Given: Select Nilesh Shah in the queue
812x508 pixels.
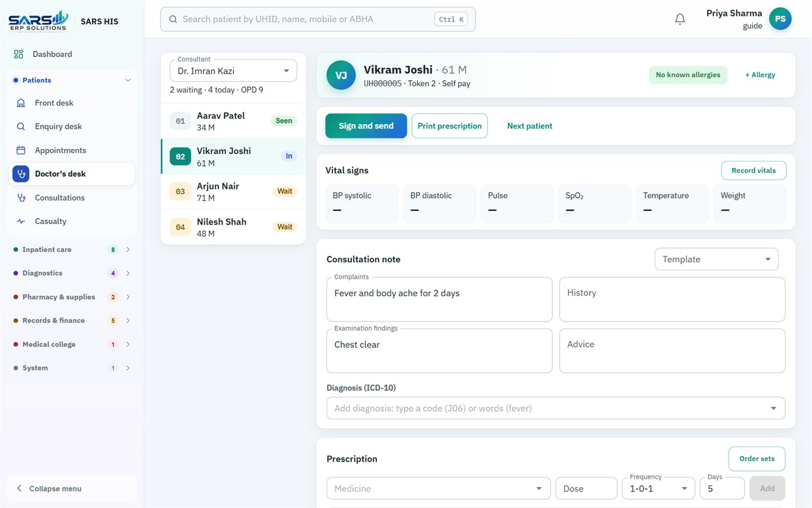Looking at the screenshot, I should click(x=233, y=227).
